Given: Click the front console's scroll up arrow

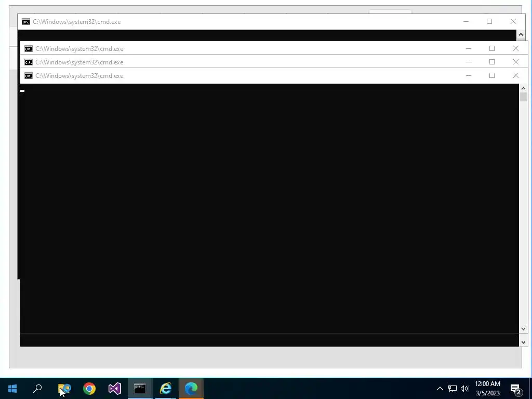Looking at the screenshot, I should (x=523, y=88).
